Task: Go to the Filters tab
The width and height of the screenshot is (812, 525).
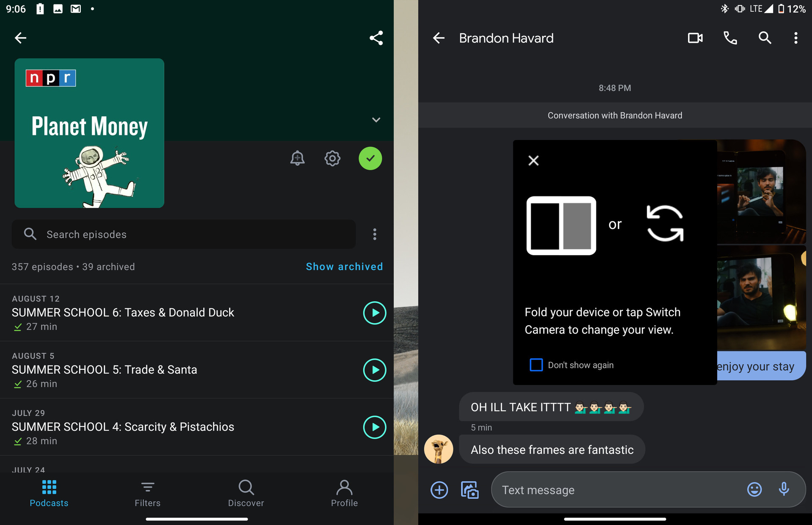Action: pos(148,493)
